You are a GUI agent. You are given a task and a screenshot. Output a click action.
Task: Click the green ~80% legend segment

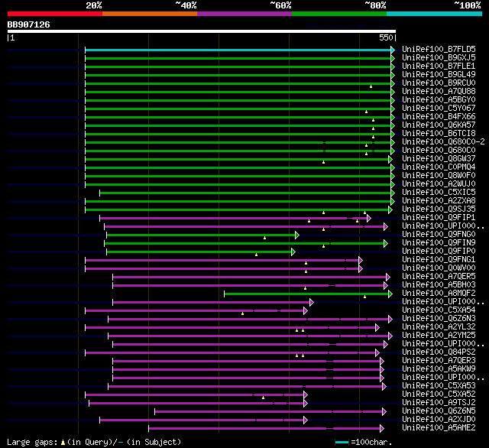(339, 14)
